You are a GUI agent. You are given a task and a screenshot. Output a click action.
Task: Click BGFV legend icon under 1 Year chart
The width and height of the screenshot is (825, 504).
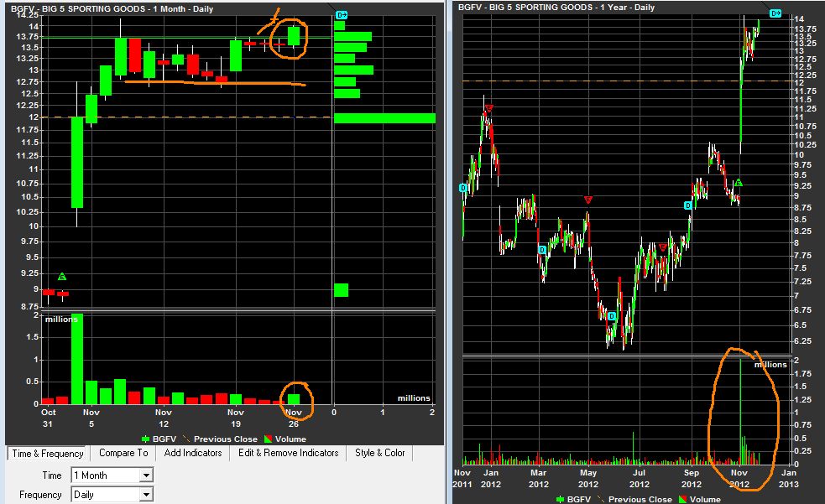tap(561, 499)
